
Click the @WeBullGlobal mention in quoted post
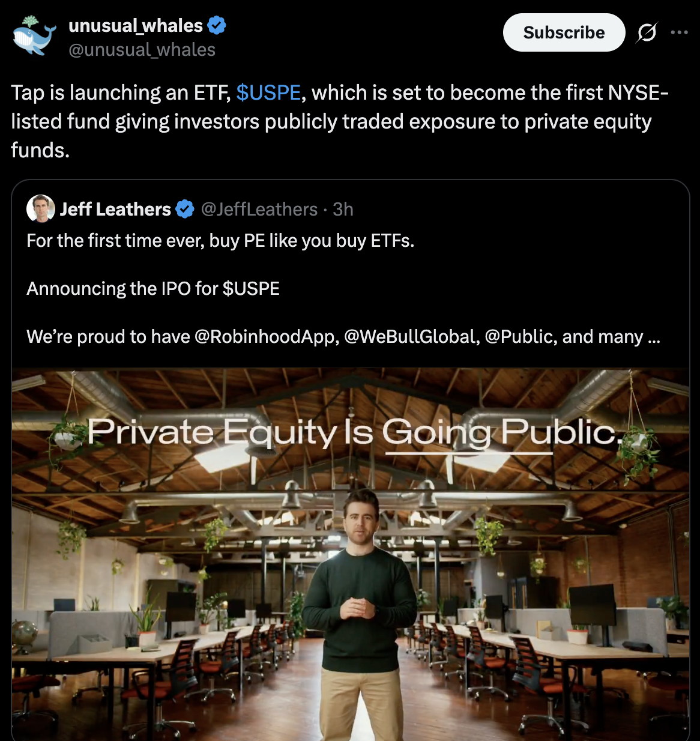[x=412, y=337]
